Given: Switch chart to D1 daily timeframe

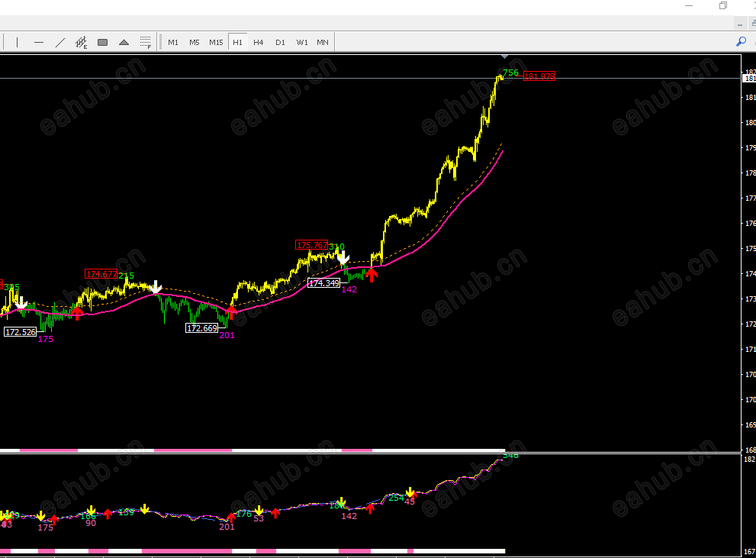Looking at the screenshot, I should 280,43.
